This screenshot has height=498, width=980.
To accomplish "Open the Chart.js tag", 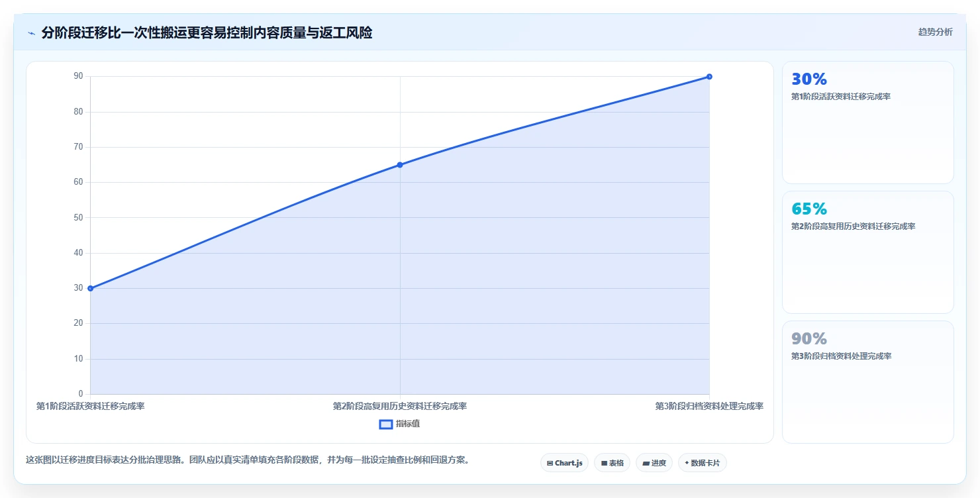I will click(x=564, y=463).
